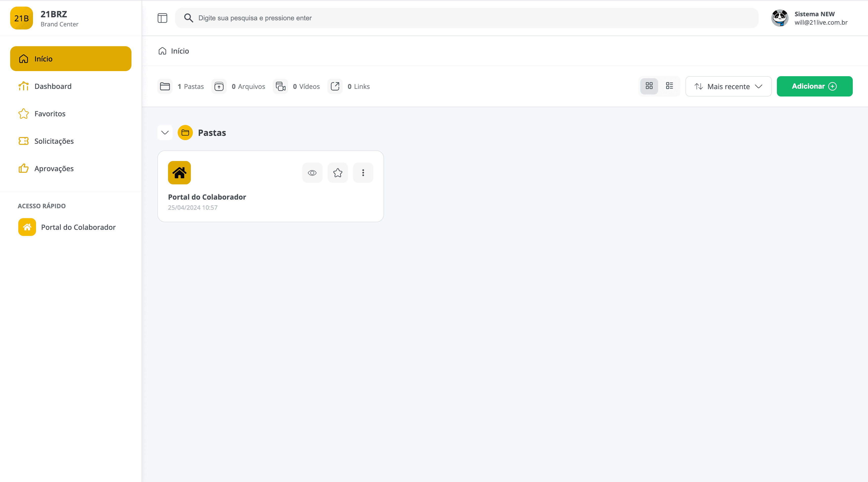Image resolution: width=868 pixels, height=482 pixels.
Task: Collapse the Pastas section chevron
Action: point(165,133)
